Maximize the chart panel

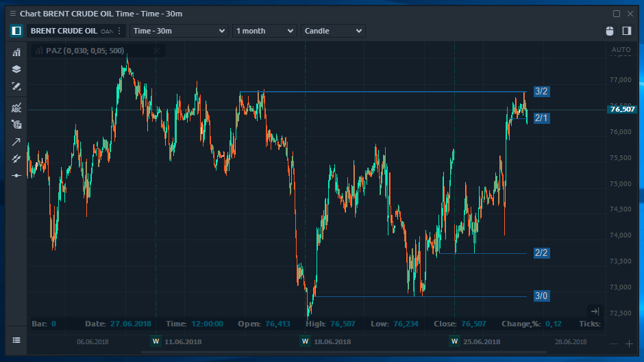pos(617,14)
